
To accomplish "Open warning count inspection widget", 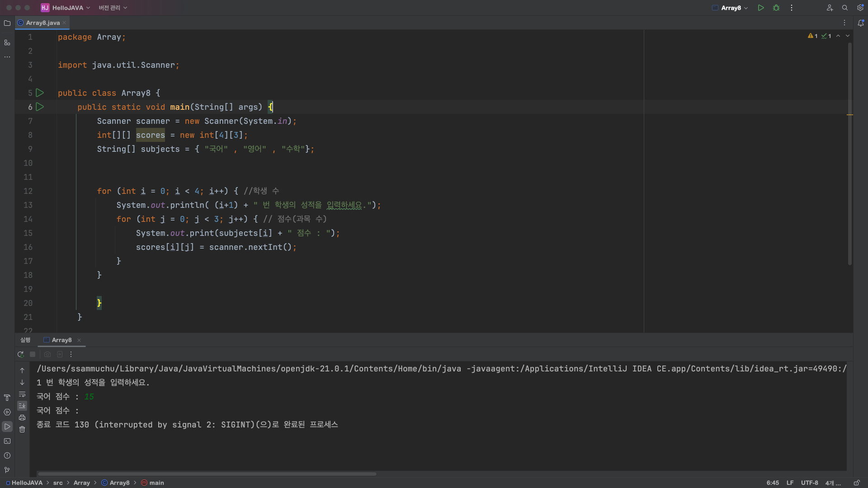I will click(x=812, y=36).
